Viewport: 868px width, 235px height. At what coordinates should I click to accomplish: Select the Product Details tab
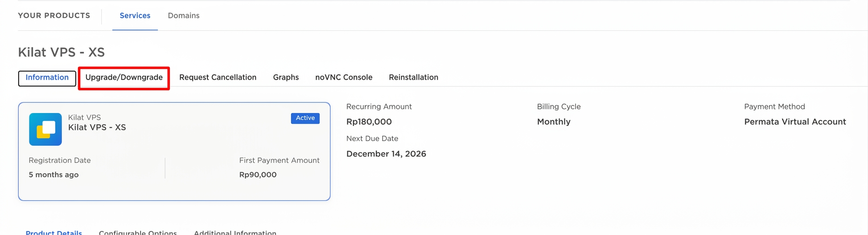[54, 232]
